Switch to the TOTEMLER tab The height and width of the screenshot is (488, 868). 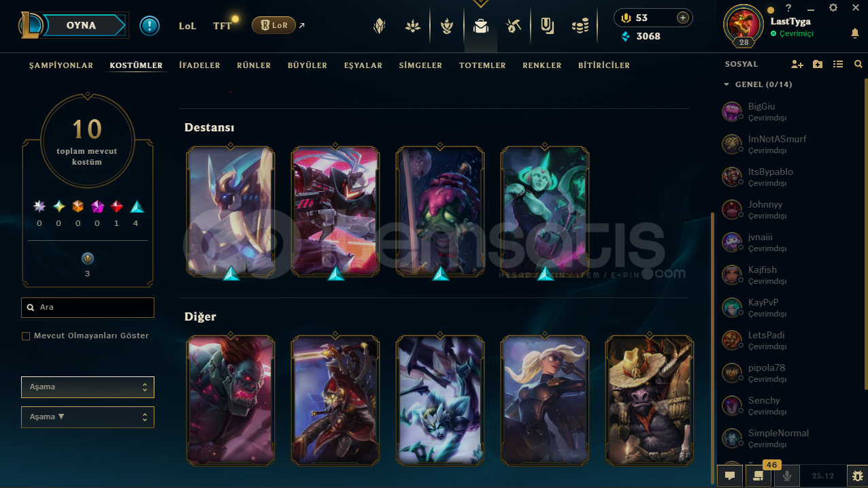482,65
